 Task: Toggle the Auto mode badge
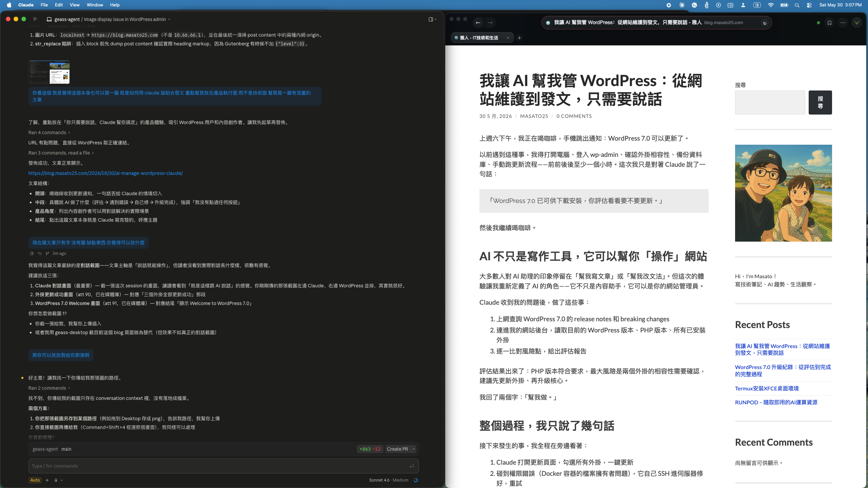coord(35,480)
